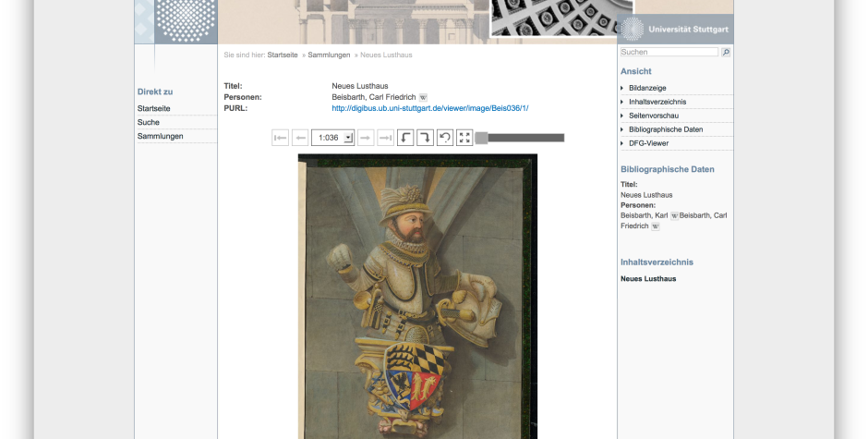Screen dimensions: 868x439
Task: Reset image rotation icon
Action: click(x=445, y=138)
